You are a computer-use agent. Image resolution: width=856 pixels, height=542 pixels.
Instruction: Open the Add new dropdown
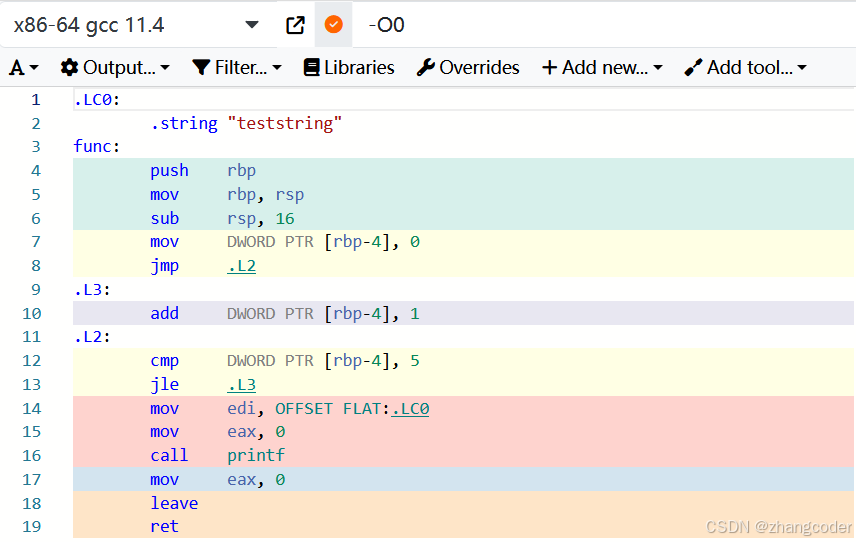(x=602, y=68)
